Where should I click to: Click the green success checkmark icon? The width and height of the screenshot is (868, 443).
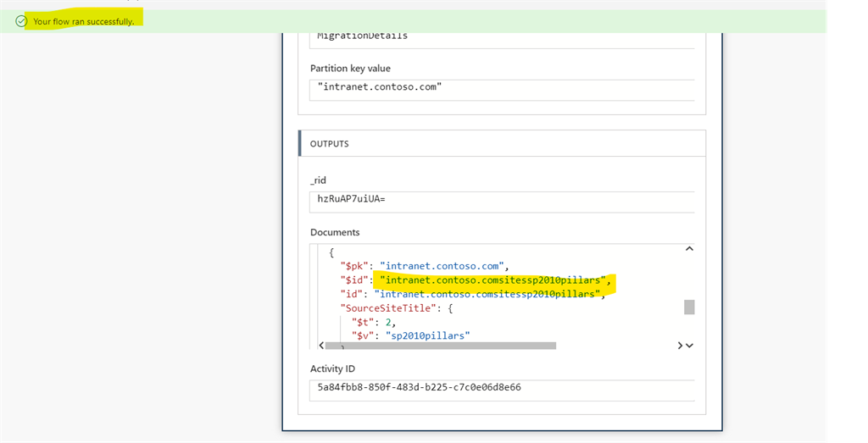pos(21,21)
